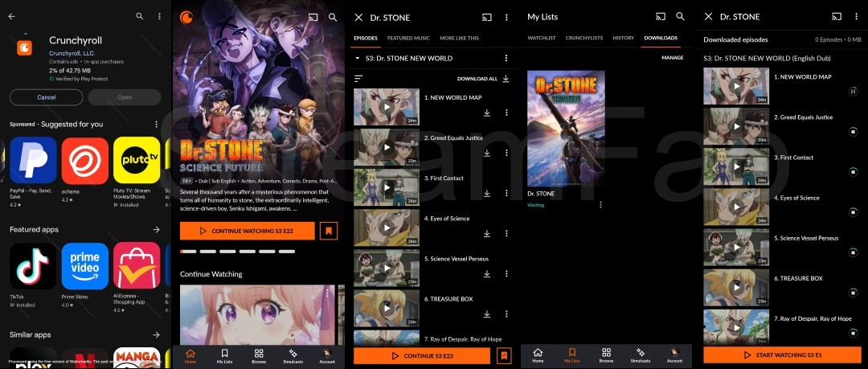868x369 pixels.
Task: Open overflow menu on Downloaded episodes screen
Action: [857, 17]
